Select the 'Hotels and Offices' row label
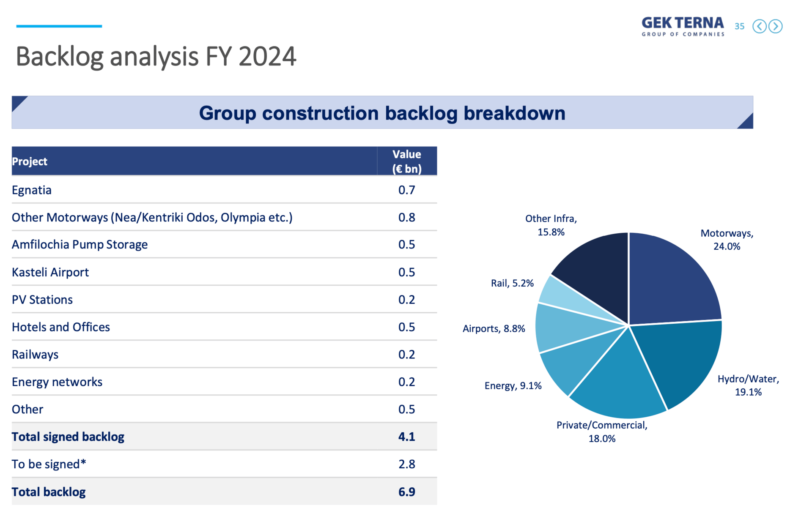812x519 pixels. [61, 327]
